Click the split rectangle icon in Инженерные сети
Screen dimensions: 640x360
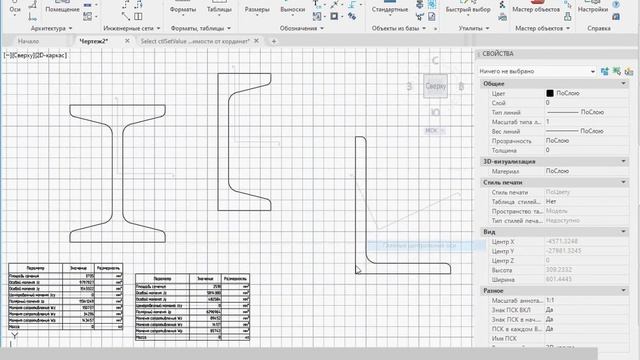point(138,16)
